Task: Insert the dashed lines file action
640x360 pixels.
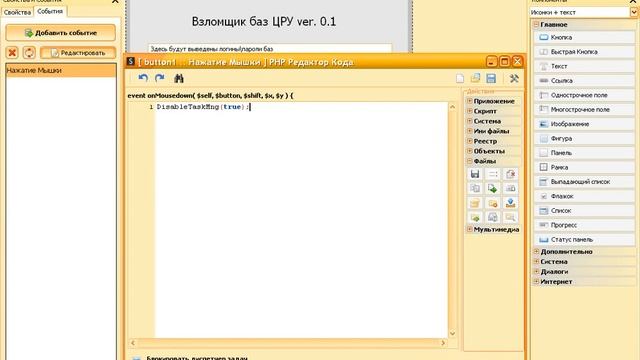Action: coord(493,174)
